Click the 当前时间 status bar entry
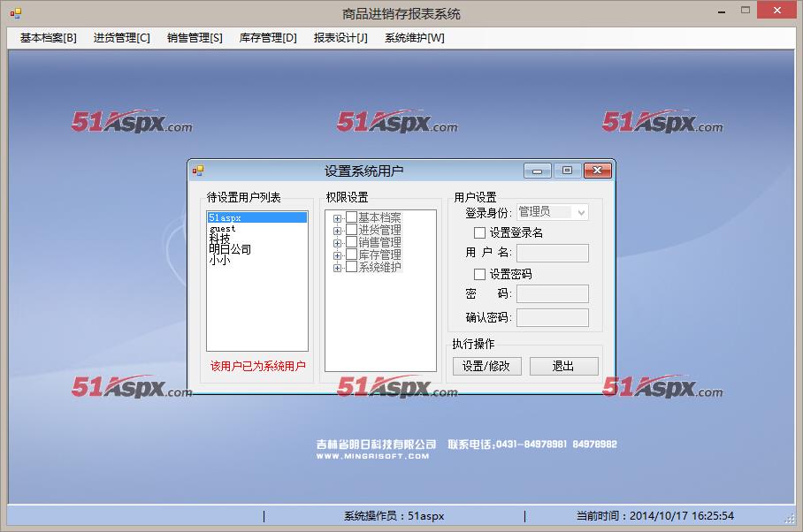 pos(655,515)
